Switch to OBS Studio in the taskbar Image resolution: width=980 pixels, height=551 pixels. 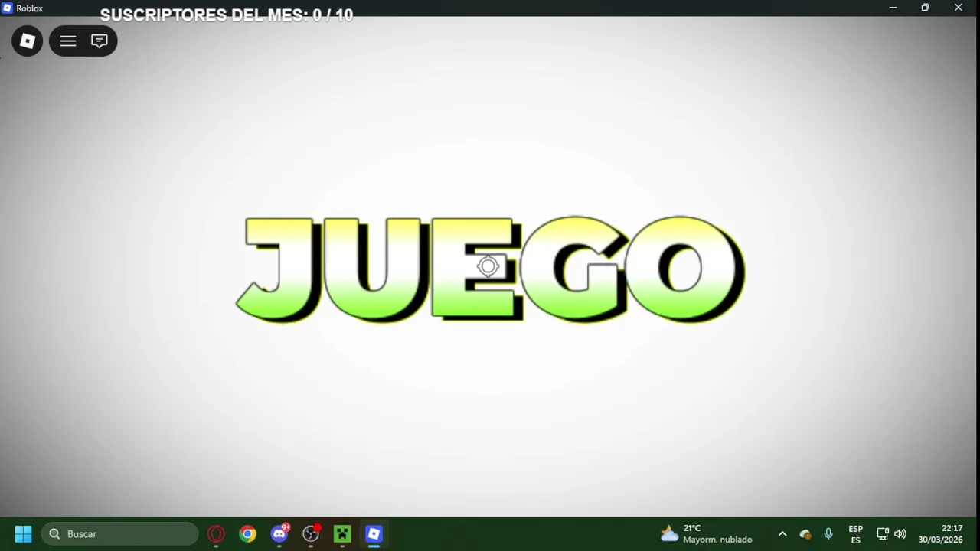(x=311, y=534)
